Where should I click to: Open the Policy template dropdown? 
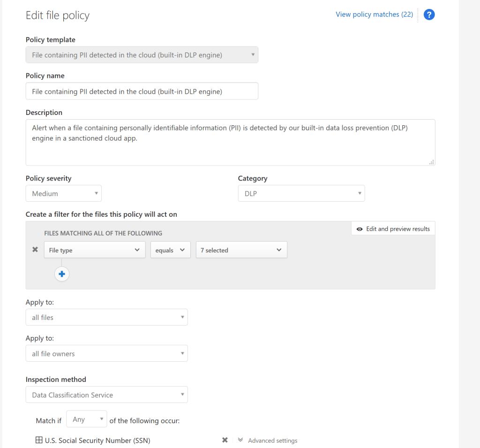pyautogui.click(x=142, y=55)
